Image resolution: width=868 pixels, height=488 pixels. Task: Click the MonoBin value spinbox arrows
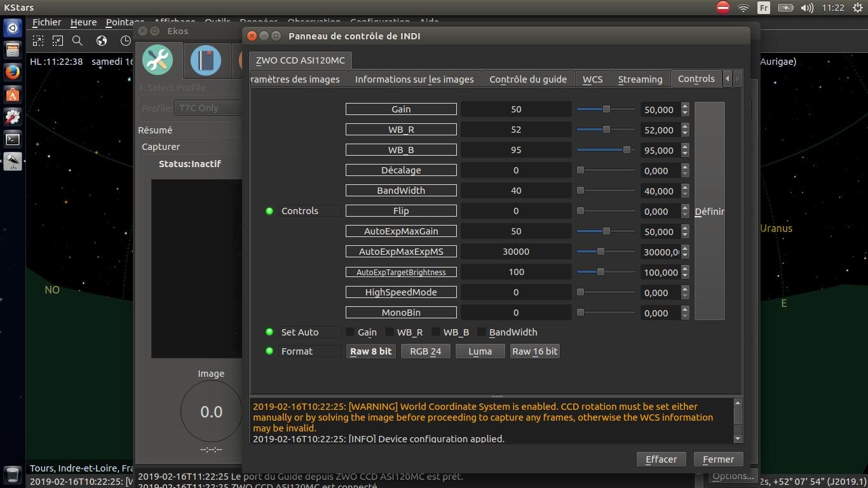(x=685, y=313)
